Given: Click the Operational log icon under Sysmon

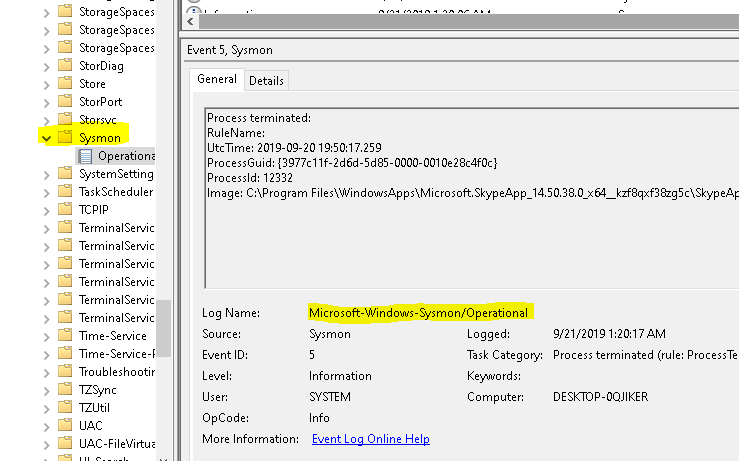Looking at the screenshot, I should pyautogui.click(x=85, y=156).
